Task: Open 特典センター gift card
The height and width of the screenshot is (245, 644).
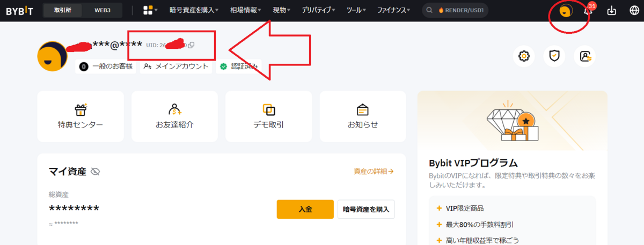Action: click(x=80, y=117)
